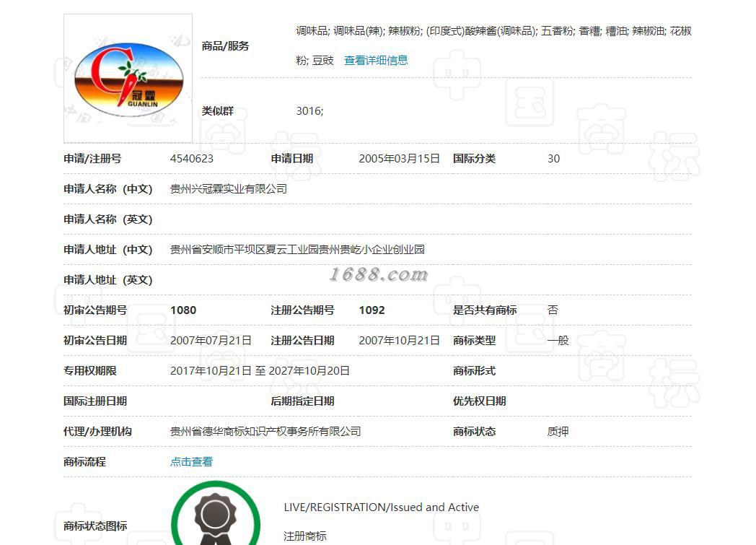Select the applicant address starting with 贵州省安顺市
The image size is (756, 545).
point(297,249)
